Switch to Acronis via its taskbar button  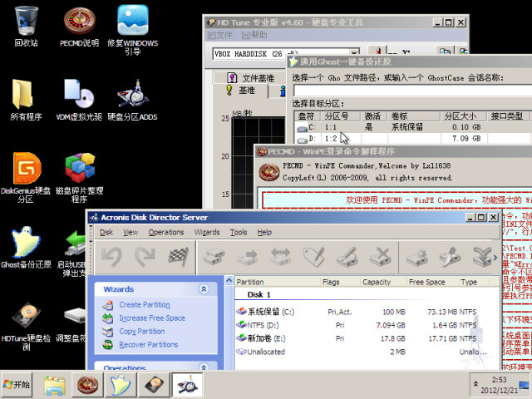(x=188, y=384)
